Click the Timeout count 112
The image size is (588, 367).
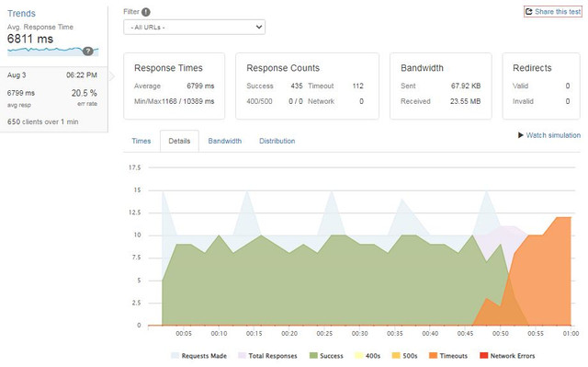tap(357, 86)
